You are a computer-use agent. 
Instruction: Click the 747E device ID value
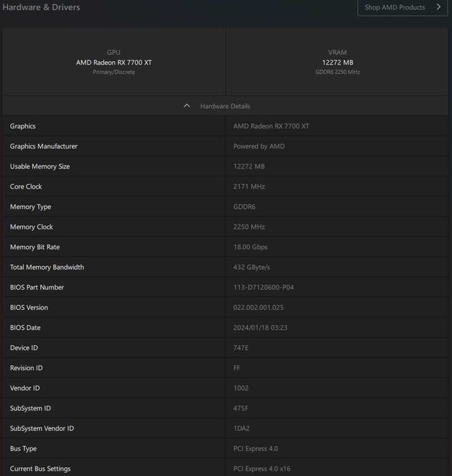[241, 347]
